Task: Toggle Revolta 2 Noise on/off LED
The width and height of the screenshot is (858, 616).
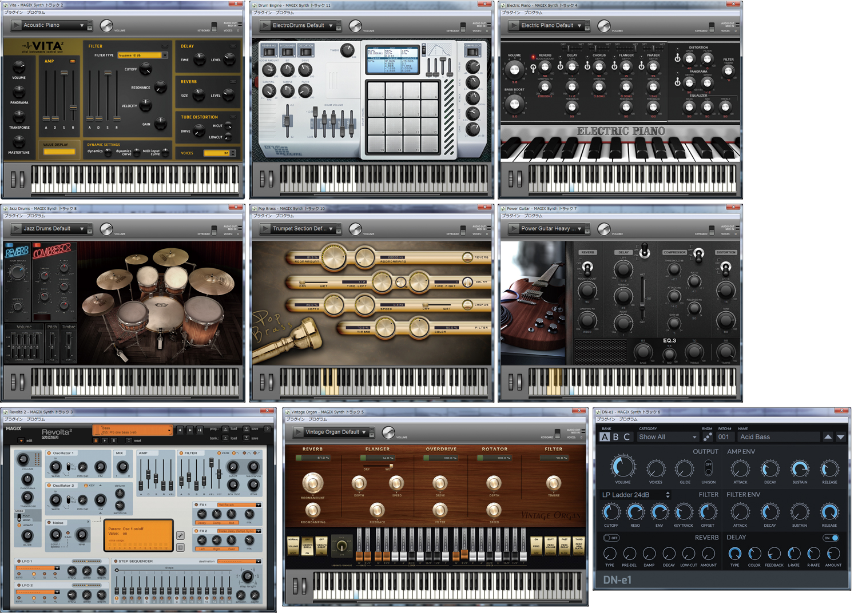Action: point(49,523)
